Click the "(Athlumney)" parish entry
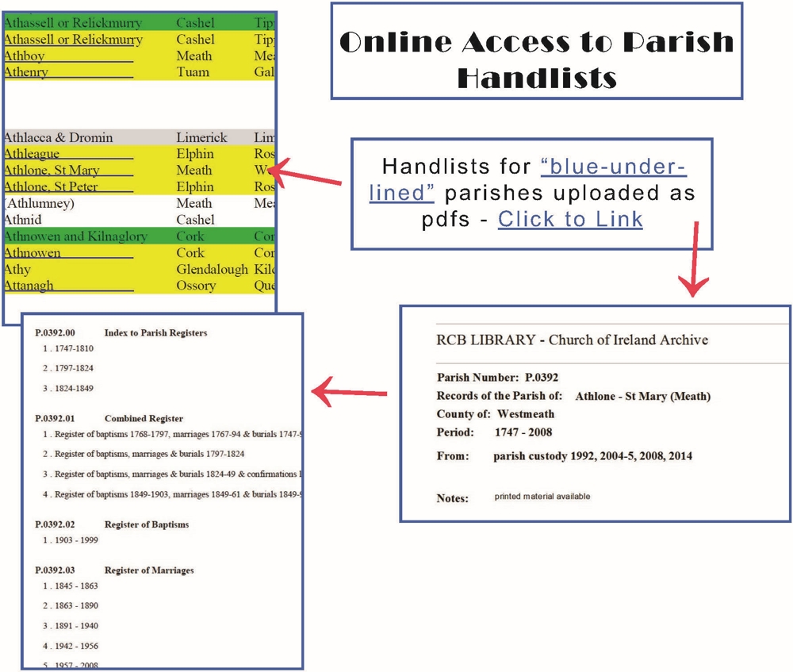This screenshot has width=793, height=672. [x=39, y=203]
